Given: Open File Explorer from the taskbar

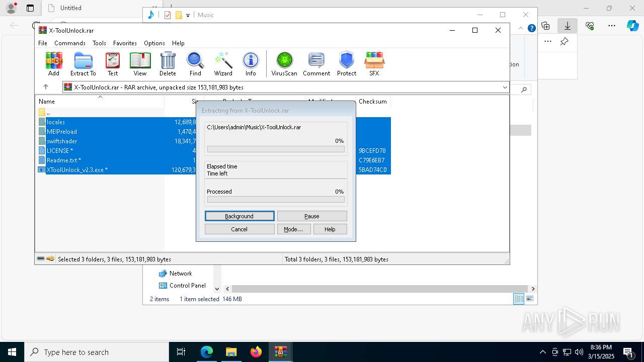Looking at the screenshot, I should click(231, 352).
